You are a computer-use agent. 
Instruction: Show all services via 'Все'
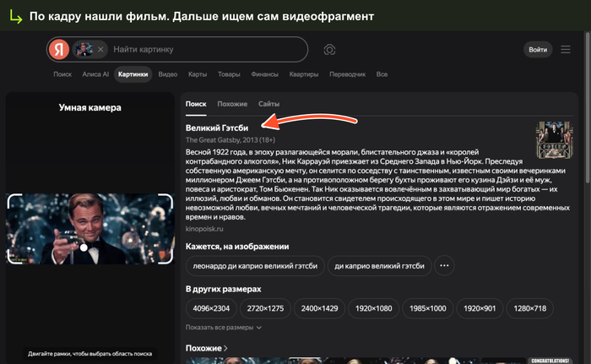point(382,74)
